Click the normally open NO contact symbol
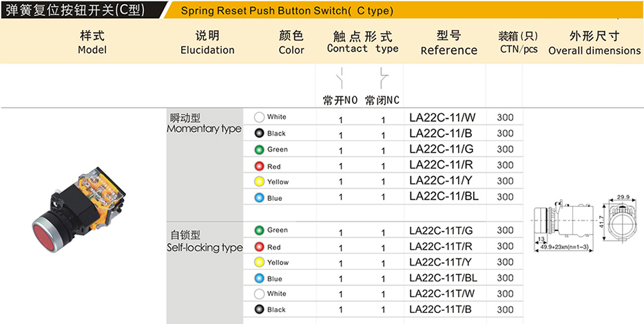The height and width of the screenshot is (324, 644). pos(340,78)
